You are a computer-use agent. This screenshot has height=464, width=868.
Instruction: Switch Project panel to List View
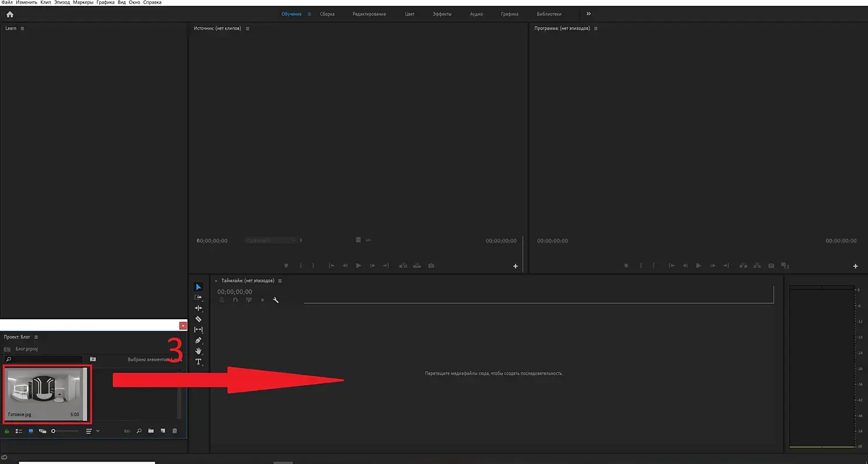coord(19,431)
